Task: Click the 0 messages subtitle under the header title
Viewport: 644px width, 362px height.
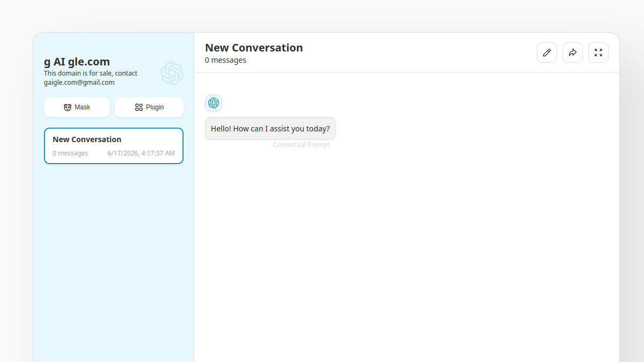Action: (225, 60)
